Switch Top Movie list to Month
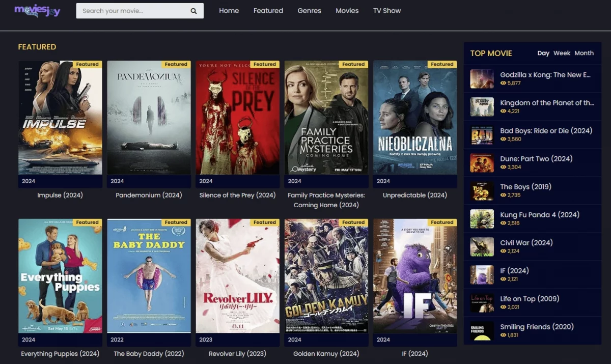The height and width of the screenshot is (364, 611). tap(584, 53)
